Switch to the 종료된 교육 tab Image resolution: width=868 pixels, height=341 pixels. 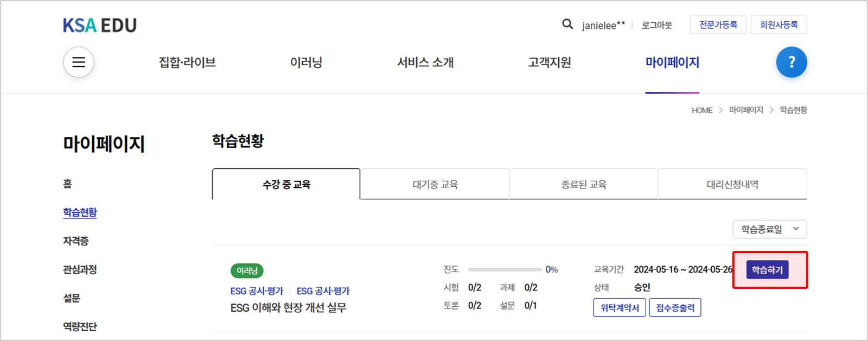point(584,184)
